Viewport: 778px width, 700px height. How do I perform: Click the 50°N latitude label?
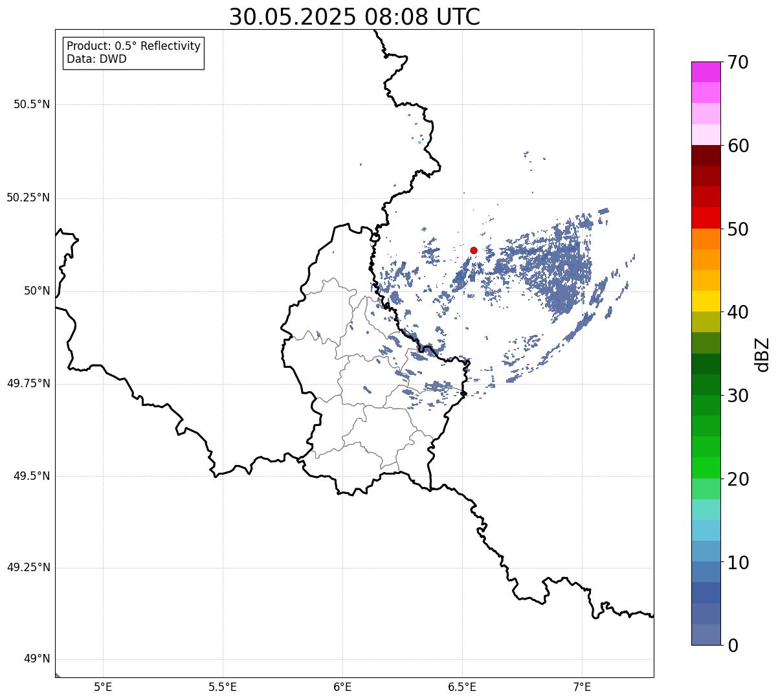tap(37, 291)
